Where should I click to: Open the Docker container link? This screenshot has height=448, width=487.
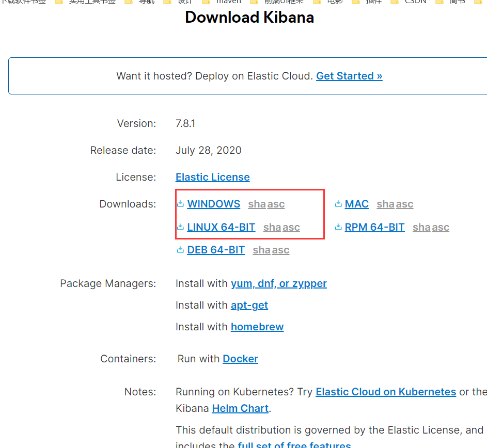[240, 359]
